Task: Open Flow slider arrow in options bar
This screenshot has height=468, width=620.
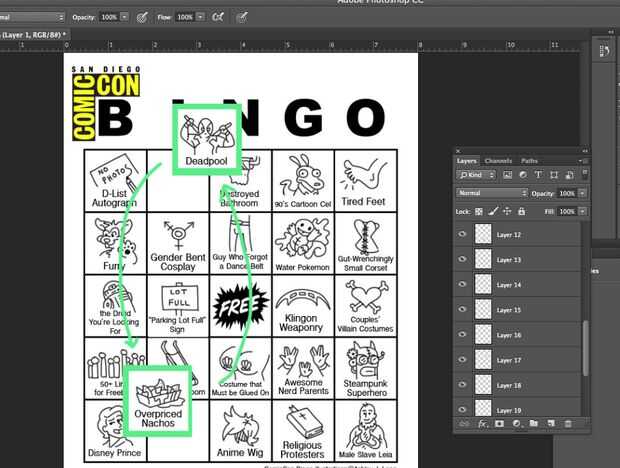Action: point(200,17)
